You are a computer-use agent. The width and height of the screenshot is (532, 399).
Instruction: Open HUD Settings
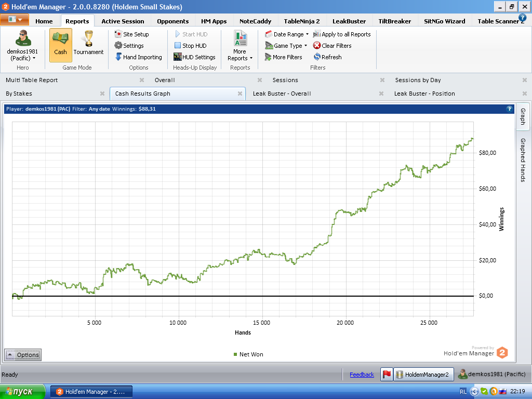194,57
